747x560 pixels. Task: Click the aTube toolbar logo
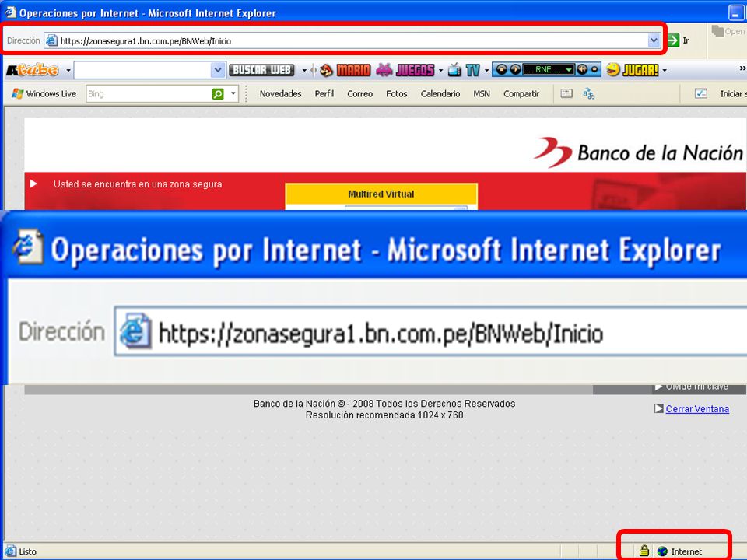[33, 71]
